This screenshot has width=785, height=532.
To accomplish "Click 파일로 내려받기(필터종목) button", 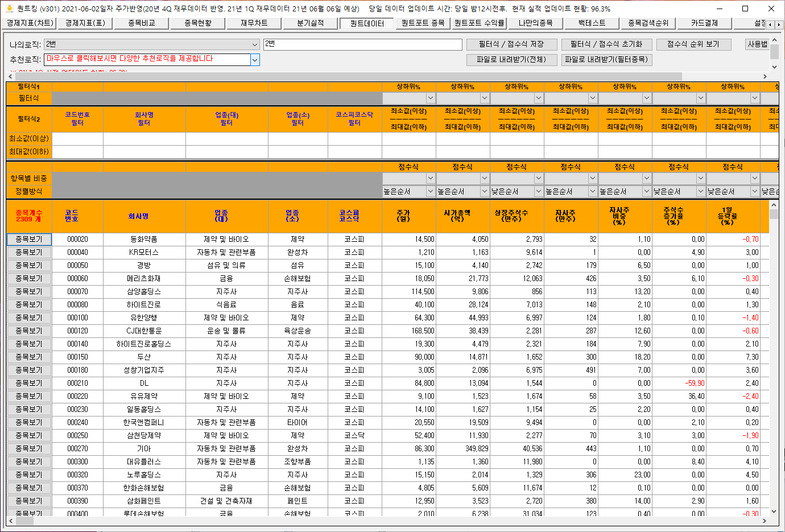I will (x=606, y=60).
